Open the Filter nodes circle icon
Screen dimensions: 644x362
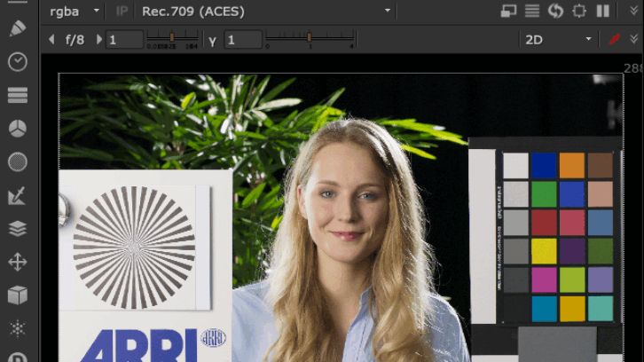tap(17, 162)
